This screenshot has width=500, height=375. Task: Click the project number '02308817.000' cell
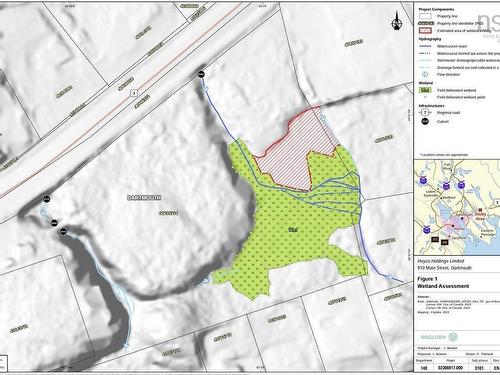click(450, 368)
